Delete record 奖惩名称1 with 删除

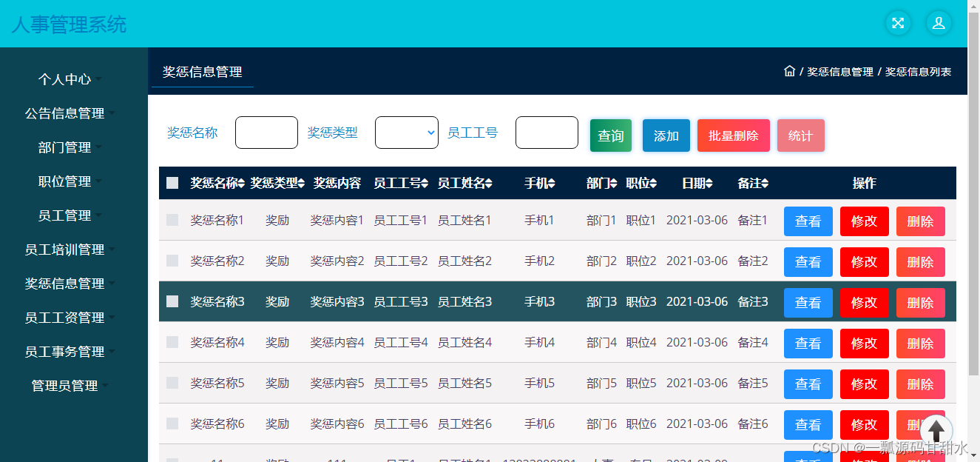point(921,221)
